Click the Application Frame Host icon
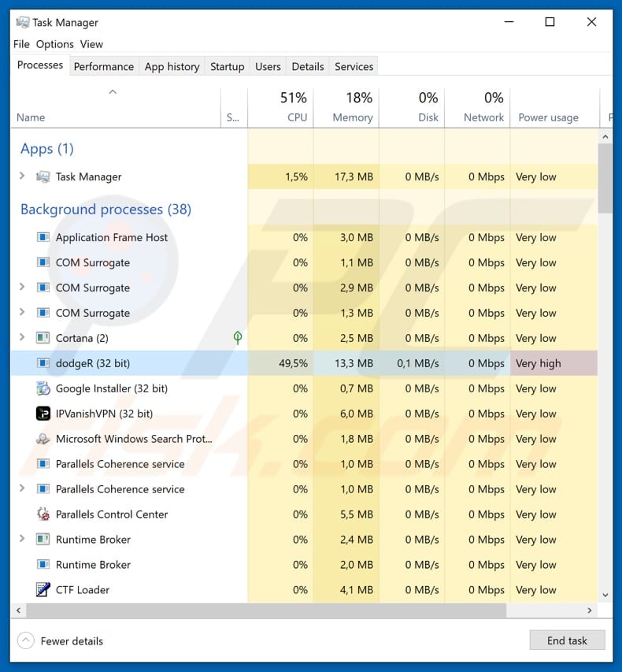The image size is (622, 672). (x=43, y=237)
